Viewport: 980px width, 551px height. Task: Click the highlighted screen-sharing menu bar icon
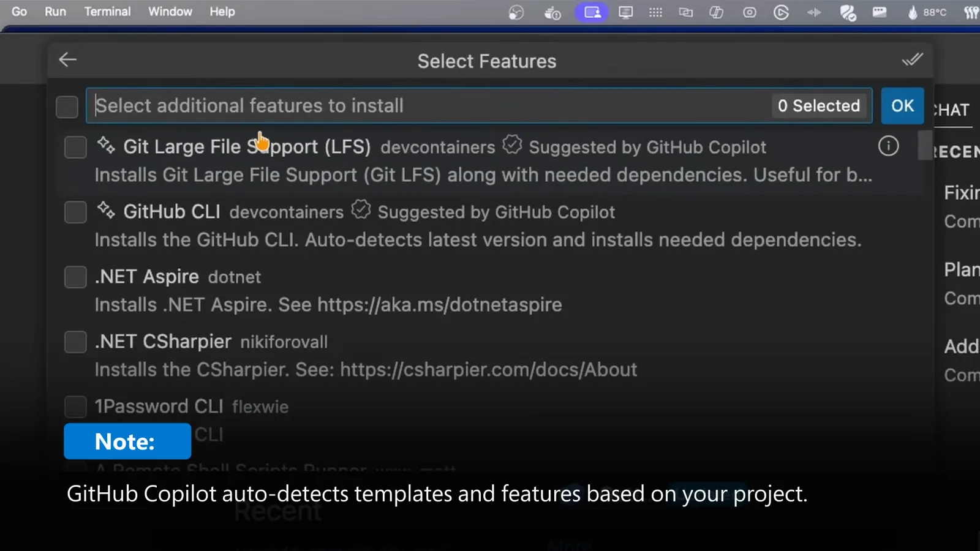[x=592, y=12]
